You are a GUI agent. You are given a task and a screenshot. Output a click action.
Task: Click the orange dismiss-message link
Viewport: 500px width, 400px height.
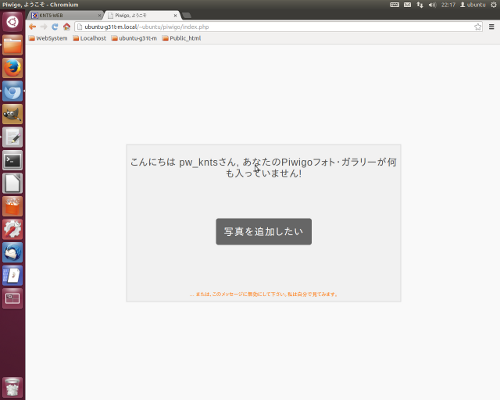[x=264, y=294]
